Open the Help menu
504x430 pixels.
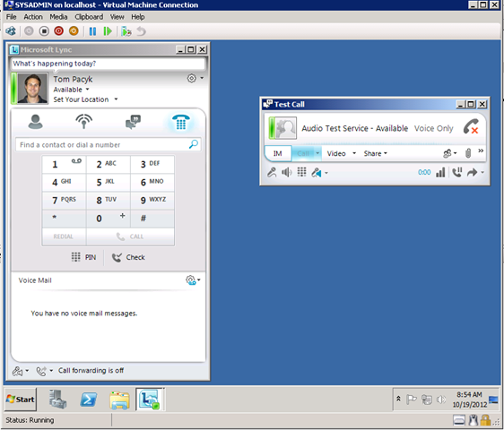pos(137,17)
